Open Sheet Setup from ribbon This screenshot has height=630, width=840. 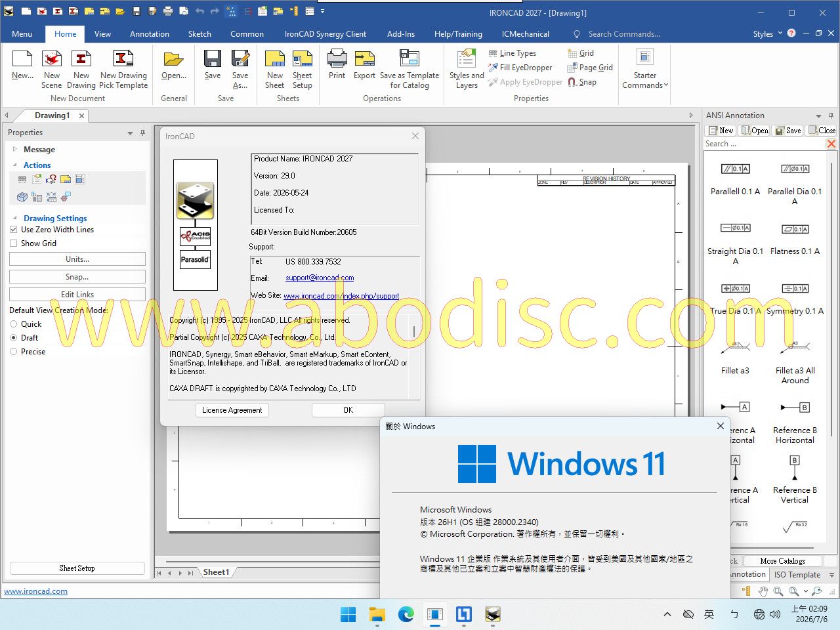coord(303,69)
